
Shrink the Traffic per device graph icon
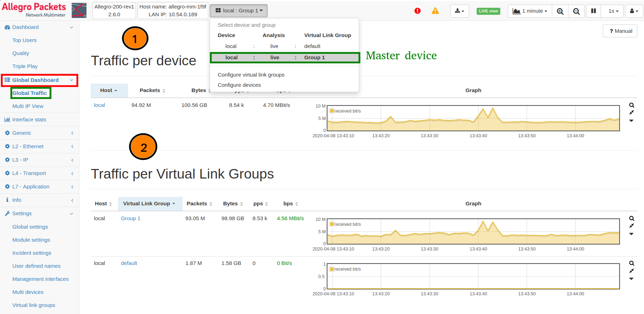click(x=632, y=113)
